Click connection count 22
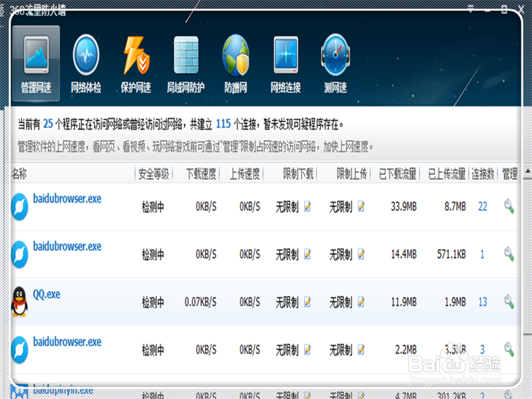 coord(483,206)
